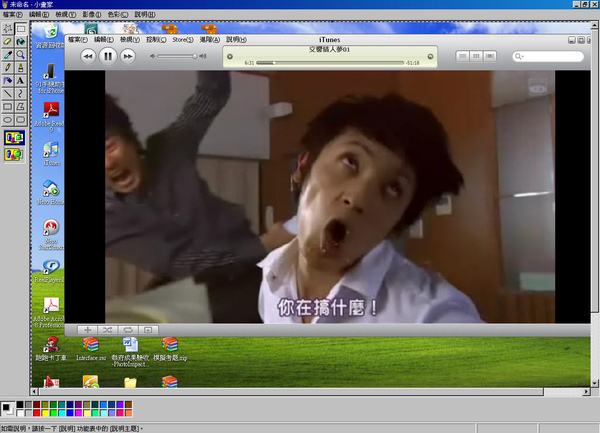Click iTunes next track button in canvas
The height and width of the screenshot is (433, 600).
[128, 56]
